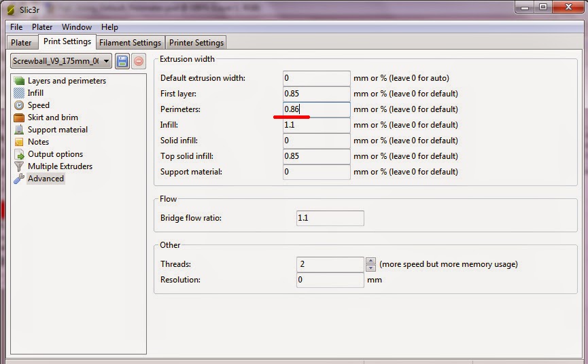This screenshot has height=364, width=588.
Task: Click the 'Bridge flow ratio:' label
Action: tap(191, 218)
